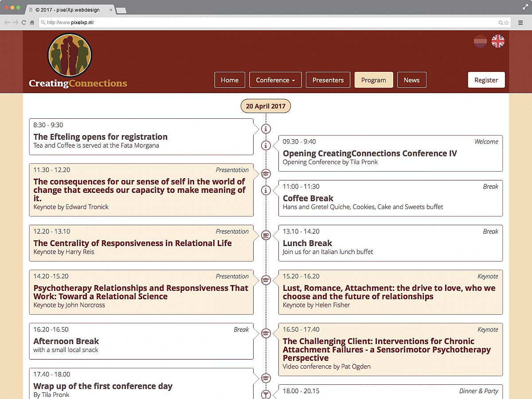The image size is (532, 399).
Task: Expand the Conference dropdown menu
Action: 275,80
